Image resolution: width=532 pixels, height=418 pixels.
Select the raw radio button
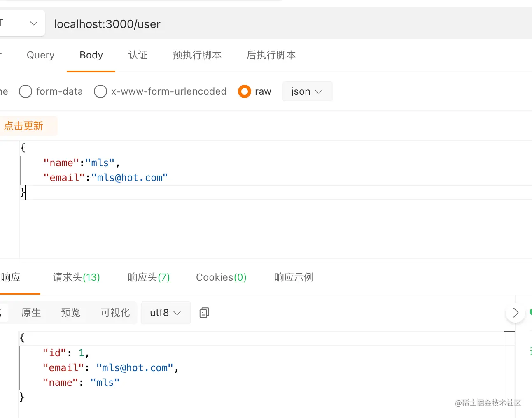(x=245, y=91)
